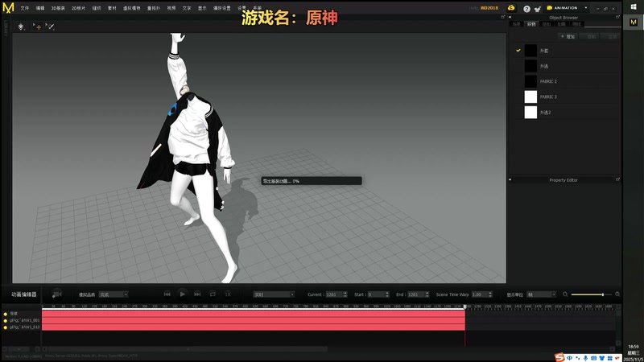
Task: Click the yellow cloud icon
Action: point(511,8)
